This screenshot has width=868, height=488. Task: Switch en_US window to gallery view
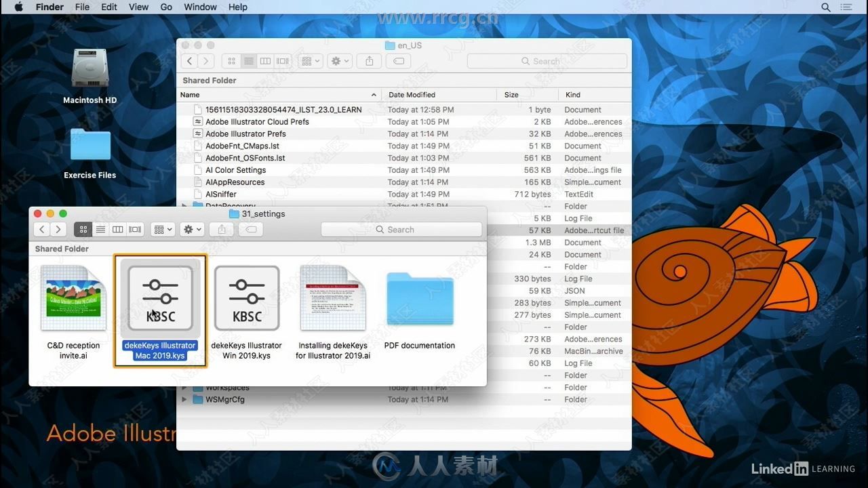(283, 61)
